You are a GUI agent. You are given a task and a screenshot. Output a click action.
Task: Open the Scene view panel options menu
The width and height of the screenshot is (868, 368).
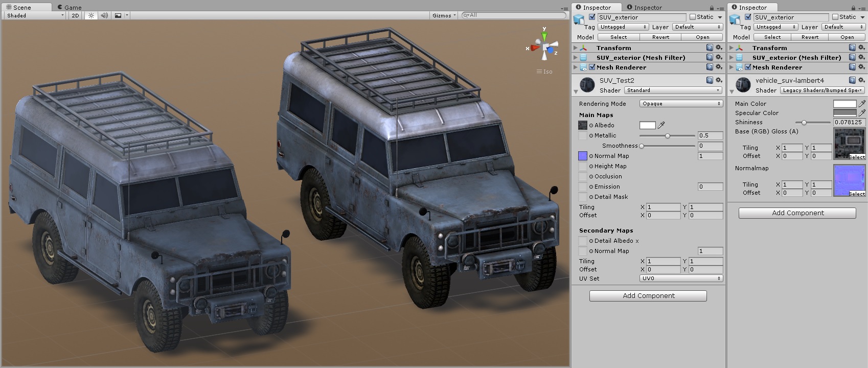click(564, 8)
